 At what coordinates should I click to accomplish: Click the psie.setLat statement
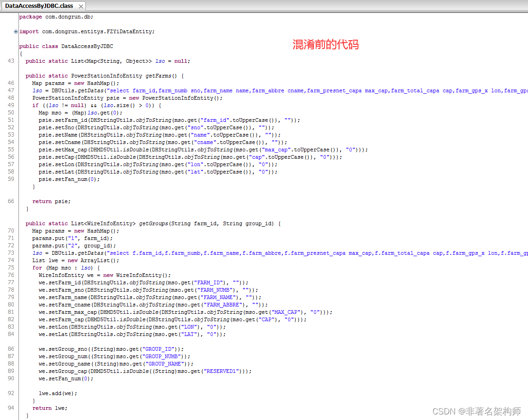[158, 172]
